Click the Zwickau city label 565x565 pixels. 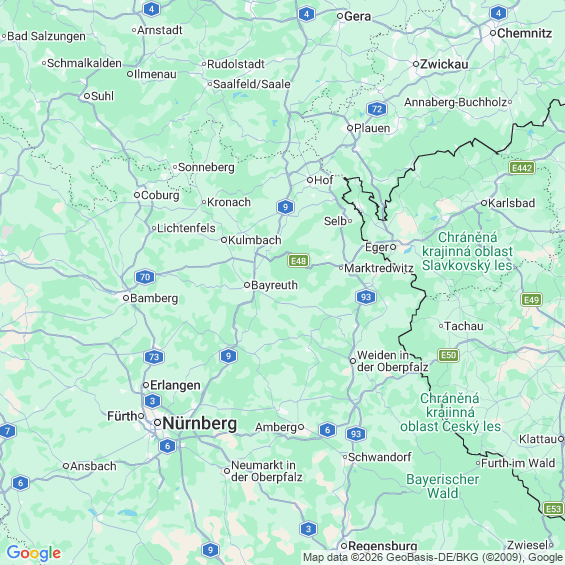click(444, 64)
